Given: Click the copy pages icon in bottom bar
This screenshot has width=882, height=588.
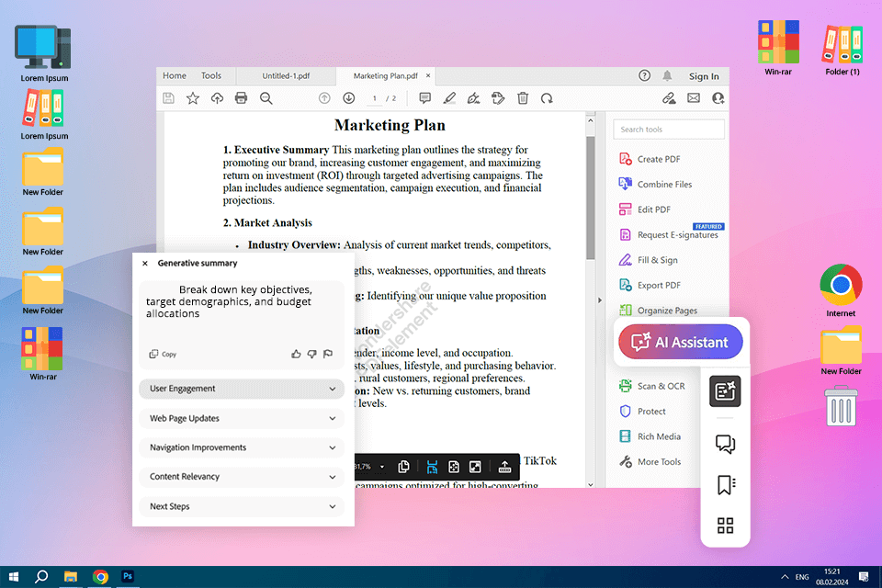Looking at the screenshot, I should (x=404, y=467).
